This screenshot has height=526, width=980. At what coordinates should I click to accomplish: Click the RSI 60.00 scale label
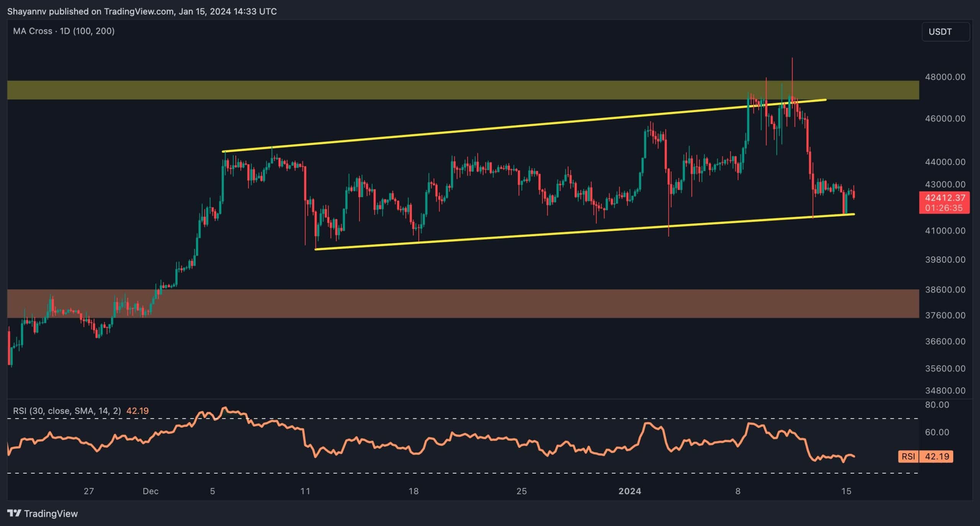937,432
